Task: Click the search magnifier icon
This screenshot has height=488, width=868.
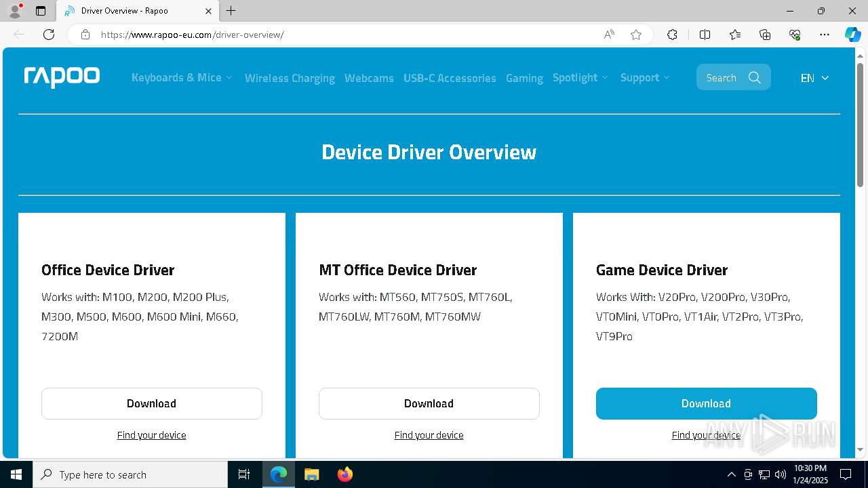Action: point(755,77)
